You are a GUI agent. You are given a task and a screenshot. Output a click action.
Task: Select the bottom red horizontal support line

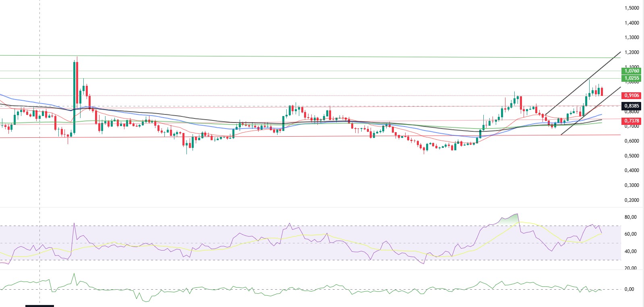(x=310, y=136)
